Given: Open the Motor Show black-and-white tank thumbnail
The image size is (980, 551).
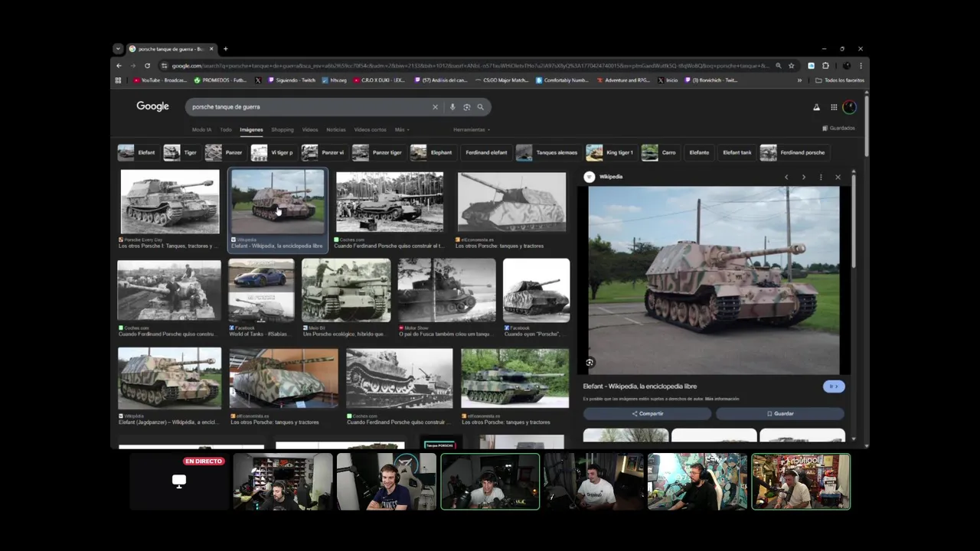Looking at the screenshot, I should [446, 290].
